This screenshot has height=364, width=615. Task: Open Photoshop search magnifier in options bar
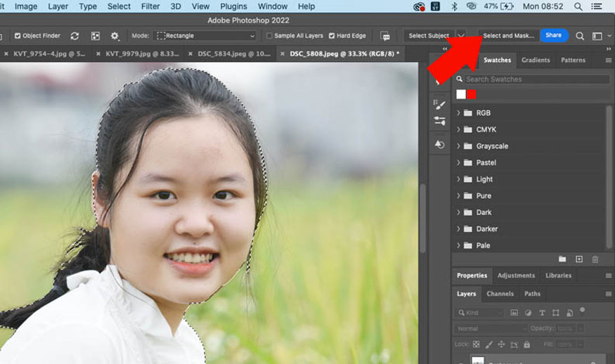580,36
